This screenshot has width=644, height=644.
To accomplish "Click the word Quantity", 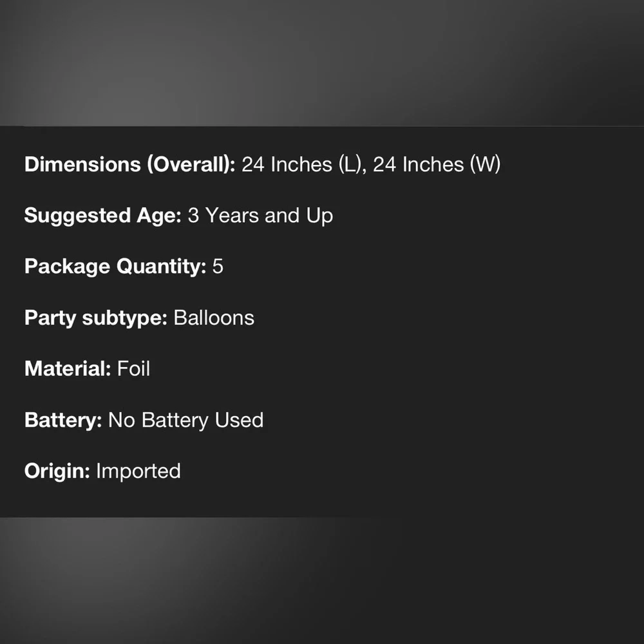I will [x=162, y=267].
